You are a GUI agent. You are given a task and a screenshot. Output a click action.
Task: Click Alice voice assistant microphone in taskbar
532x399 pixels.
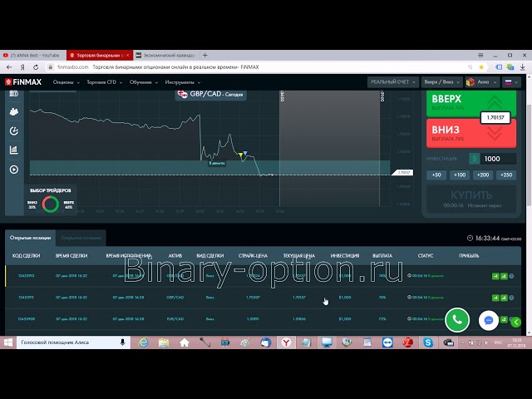(122, 342)
